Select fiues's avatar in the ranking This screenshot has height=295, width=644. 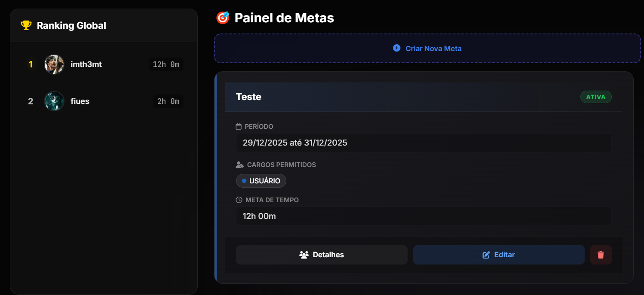[54, 101]
